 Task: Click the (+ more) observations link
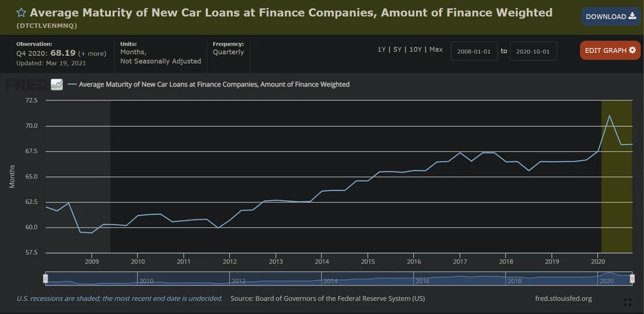click(92, 53)
